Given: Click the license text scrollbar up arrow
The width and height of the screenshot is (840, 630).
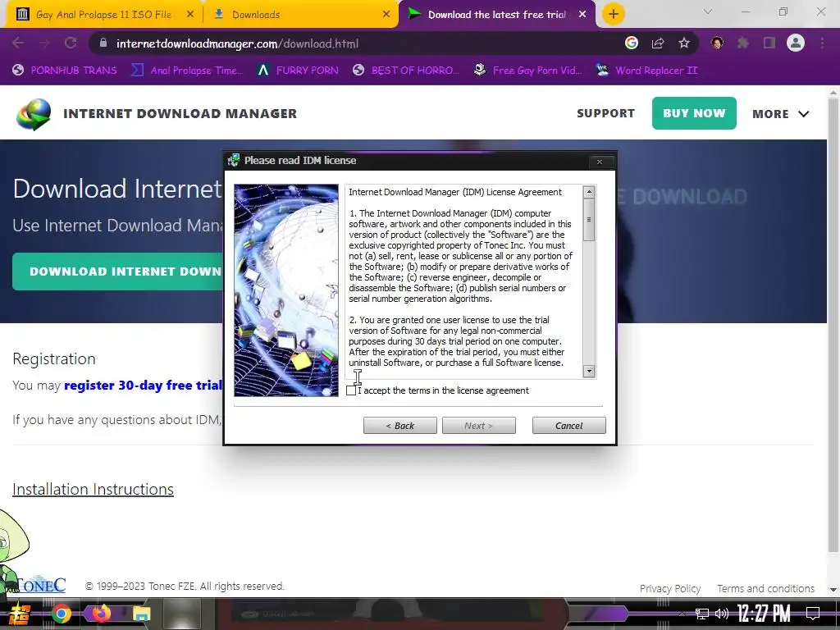Looking at the screenshot, I should point(589,192).
